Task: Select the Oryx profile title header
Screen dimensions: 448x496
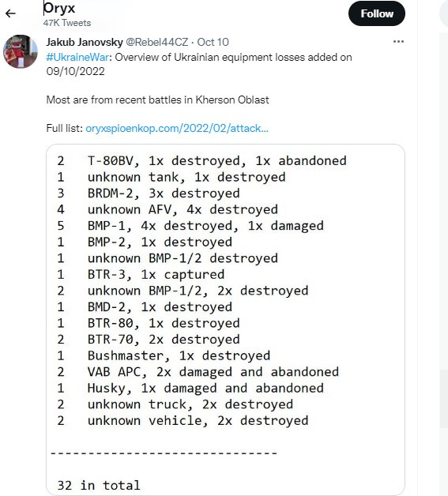Action: point(59,8)
